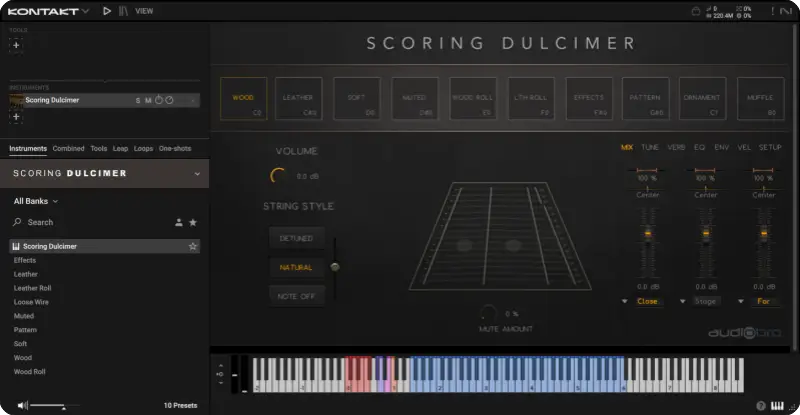Filter by user presets icon
This screenshot has width=800, height=415.
coord(179,223)
